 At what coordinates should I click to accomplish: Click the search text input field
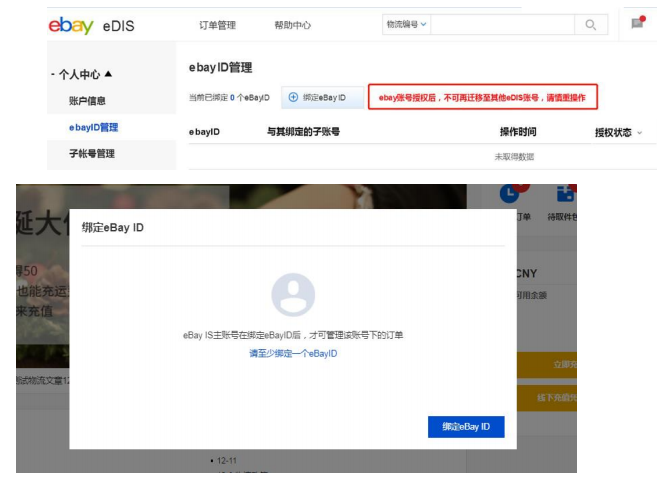pos(503,24)
